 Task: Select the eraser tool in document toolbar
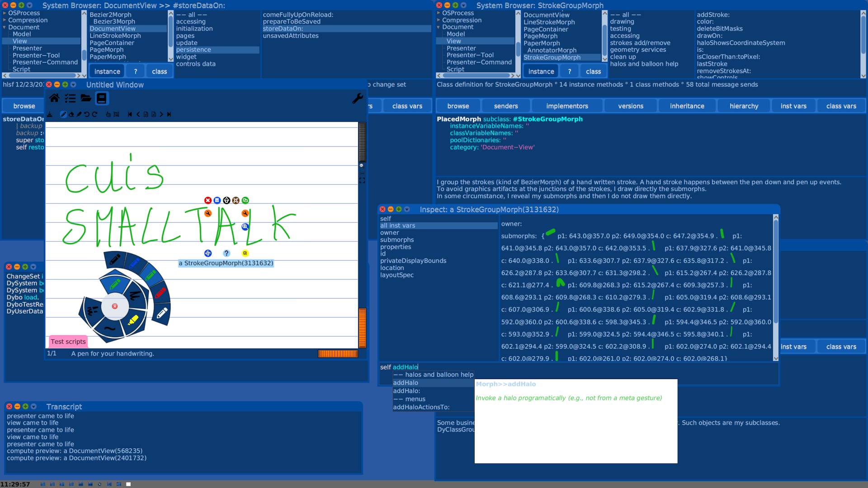(x=71, y=114)
